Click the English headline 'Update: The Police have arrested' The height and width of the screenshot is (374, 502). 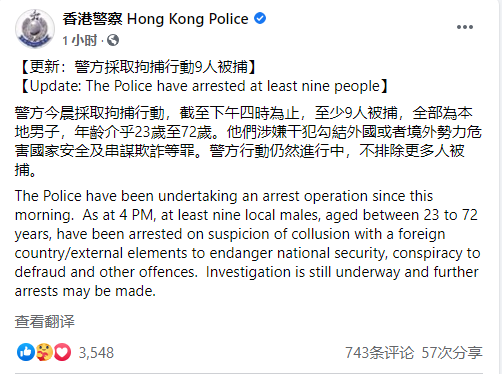click(202, 86)
